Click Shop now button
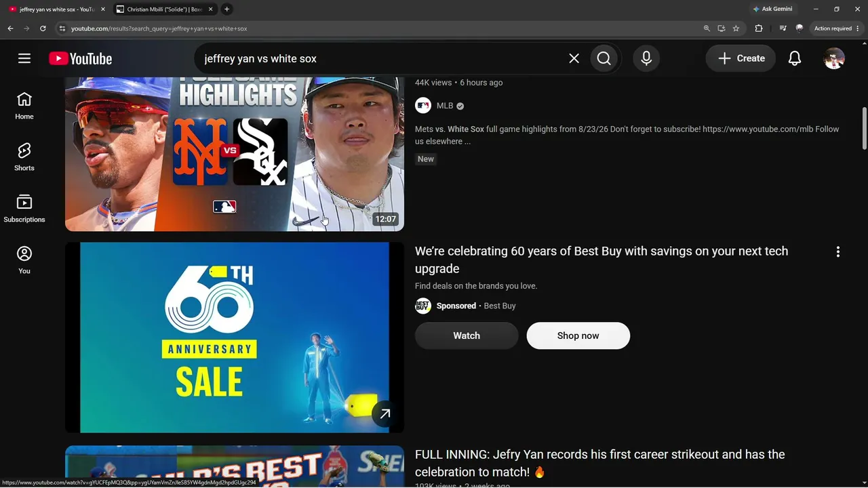868x488 pixels. pos(578,335)
